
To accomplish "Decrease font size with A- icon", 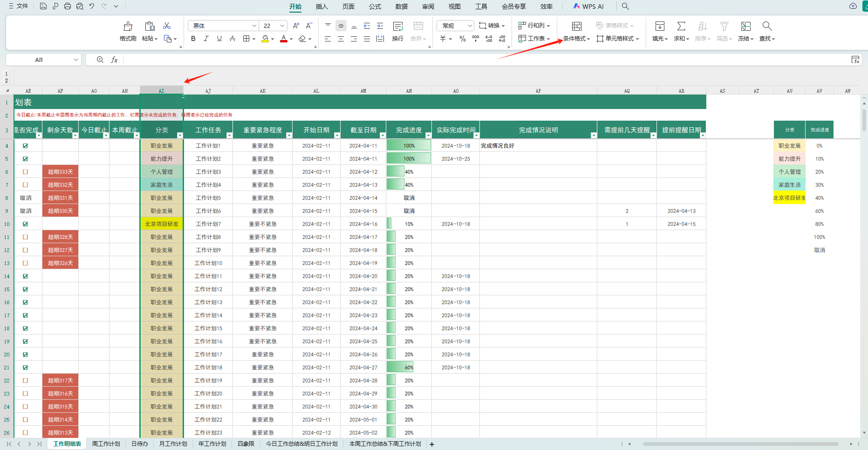I will point(309,26).
